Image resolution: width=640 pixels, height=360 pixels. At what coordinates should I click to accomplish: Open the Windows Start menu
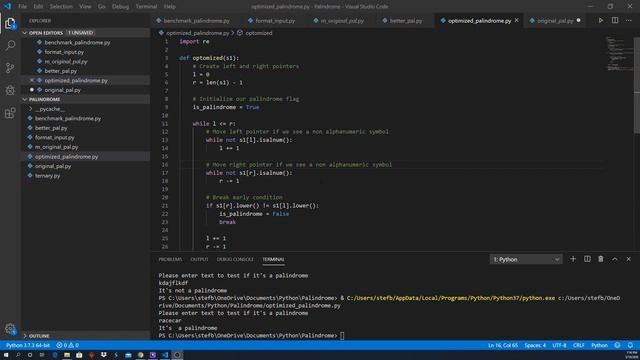coord(6,355)
